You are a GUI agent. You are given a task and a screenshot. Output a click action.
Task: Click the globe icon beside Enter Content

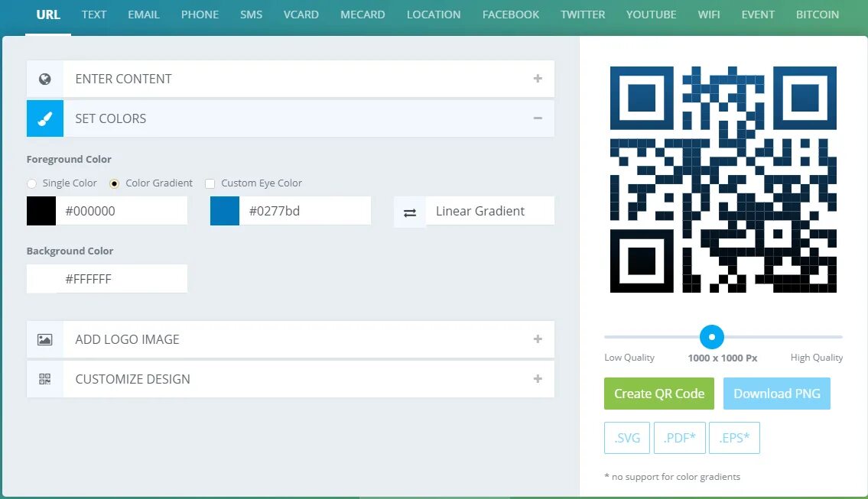pos(45,79)
